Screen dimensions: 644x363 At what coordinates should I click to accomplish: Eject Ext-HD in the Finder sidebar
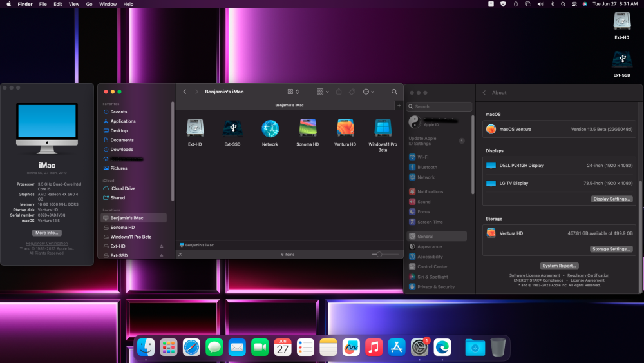click(162, 246)
